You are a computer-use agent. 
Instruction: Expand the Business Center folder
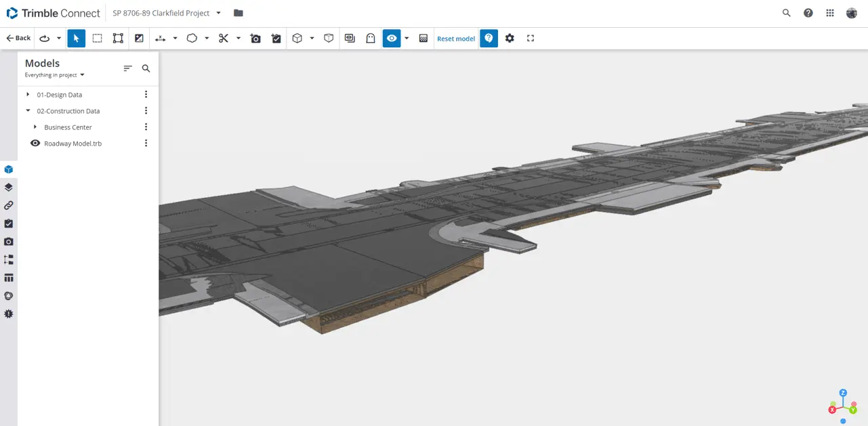click(x=35, y=127)
